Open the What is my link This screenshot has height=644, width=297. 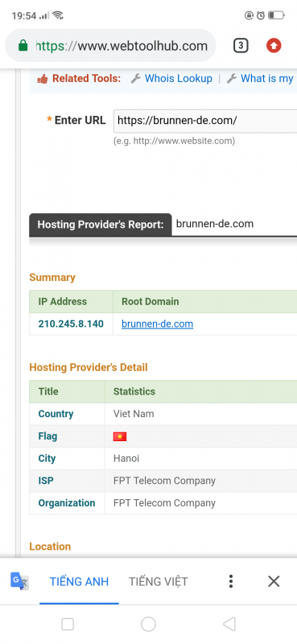click(x=267, y=78)
